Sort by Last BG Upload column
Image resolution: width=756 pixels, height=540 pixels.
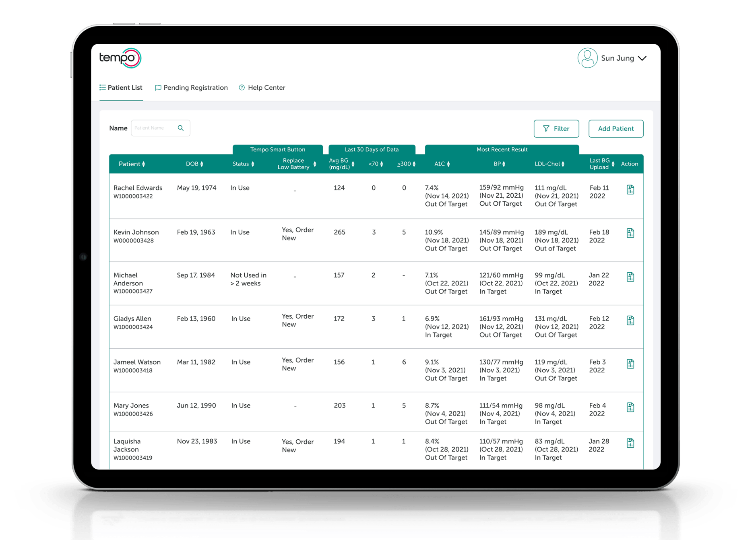(613, 164)
